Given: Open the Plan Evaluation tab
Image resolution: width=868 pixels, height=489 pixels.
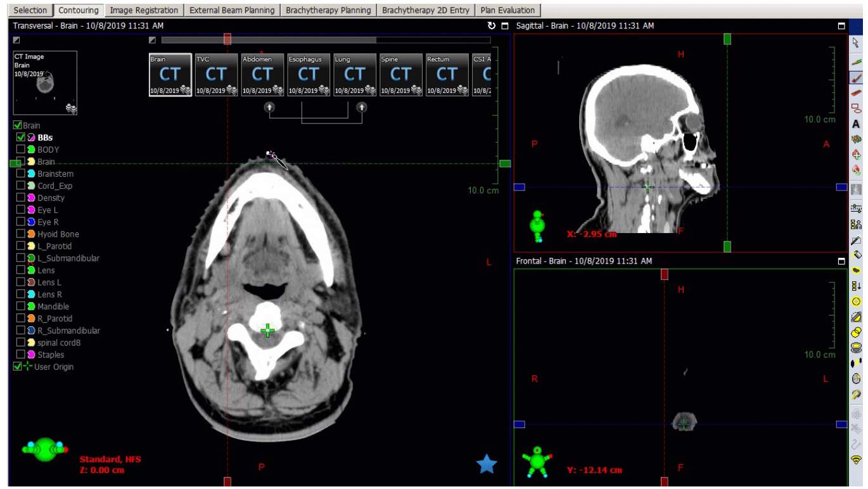Looking at the screenshot, I should point(507,10).
